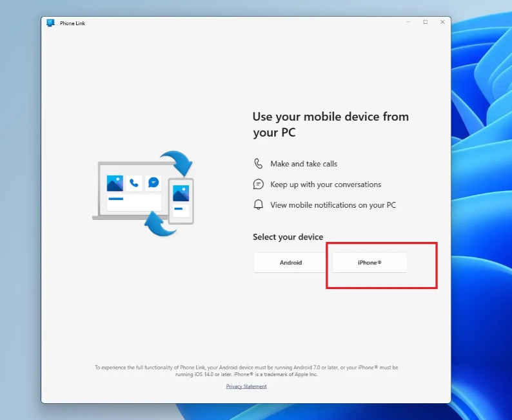The width and height of the screenshot is (512, 420).
Task: Click the 'Phone Link' title text
Action: 72,23
